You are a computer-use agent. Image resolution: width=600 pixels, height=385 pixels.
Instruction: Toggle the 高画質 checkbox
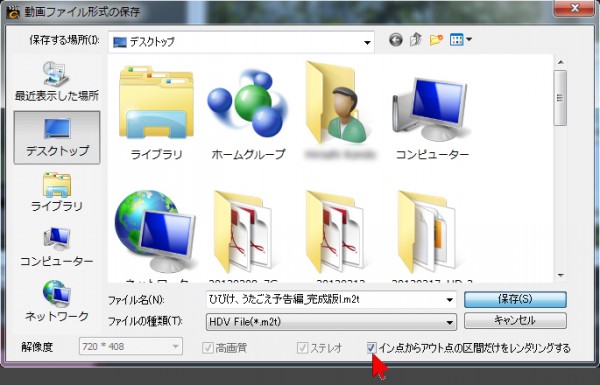coord(208,348)
